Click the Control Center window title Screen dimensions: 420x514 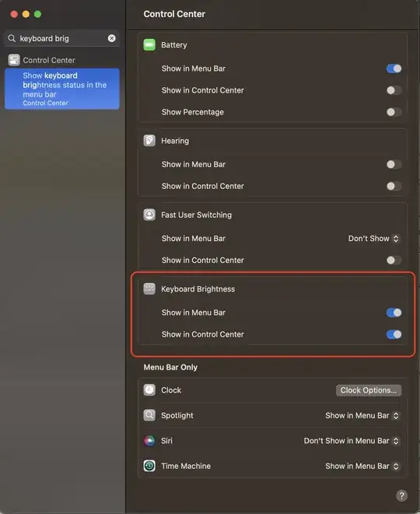pos(174,14)
